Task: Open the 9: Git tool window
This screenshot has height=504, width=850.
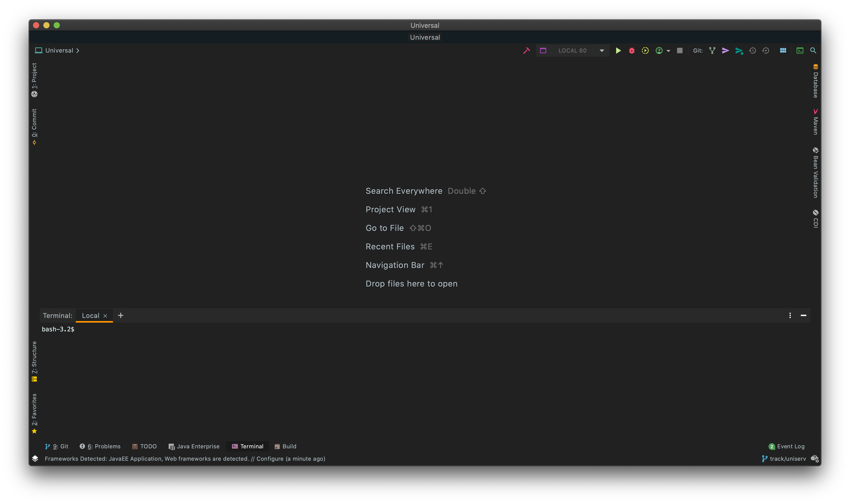Action: [57, 446]
